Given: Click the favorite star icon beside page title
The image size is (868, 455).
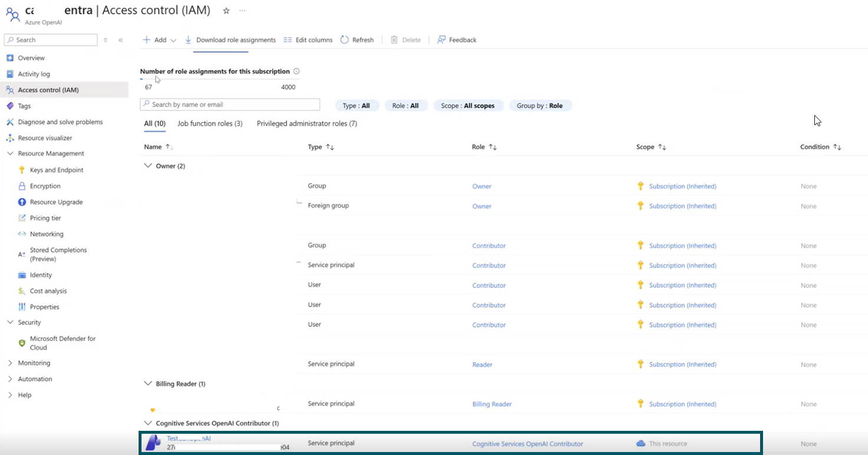Looking at the screenshot, I should click(226, 11).
